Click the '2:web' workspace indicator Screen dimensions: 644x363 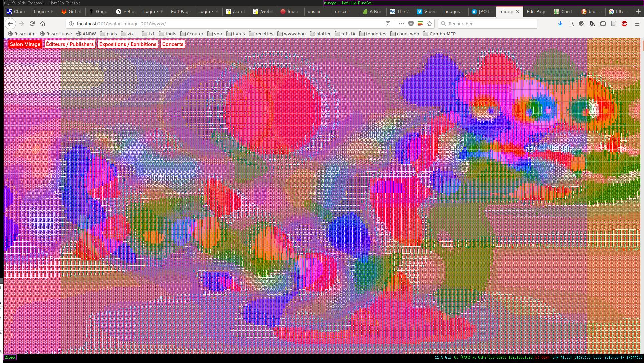(10, 357)
